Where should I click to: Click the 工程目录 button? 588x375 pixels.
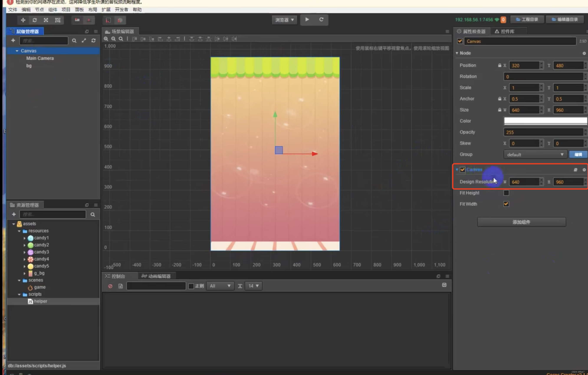click(527, 19)
